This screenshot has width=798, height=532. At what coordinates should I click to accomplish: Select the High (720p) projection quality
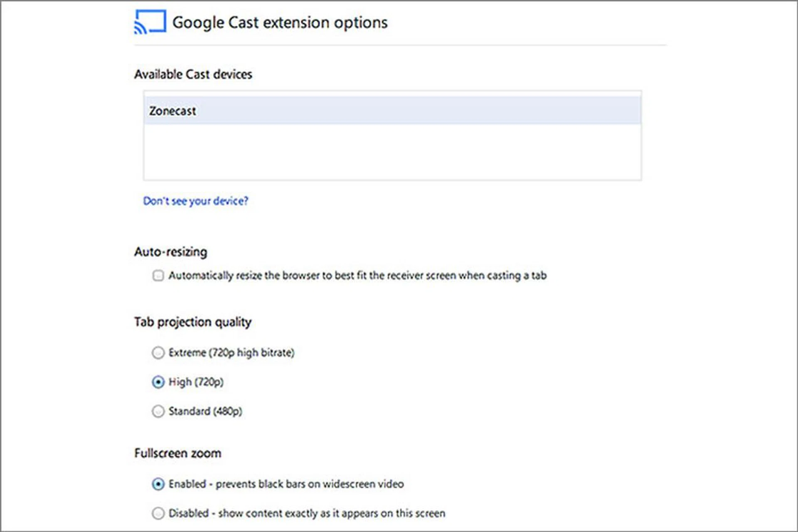[x=158, y=382]
